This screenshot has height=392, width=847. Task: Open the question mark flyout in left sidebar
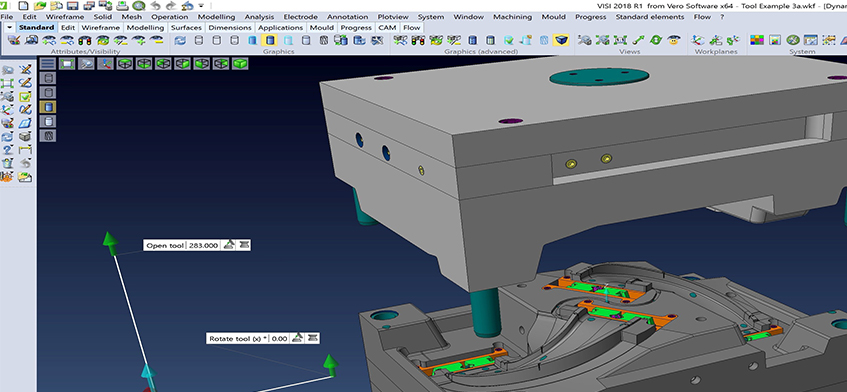click(8, 150)
